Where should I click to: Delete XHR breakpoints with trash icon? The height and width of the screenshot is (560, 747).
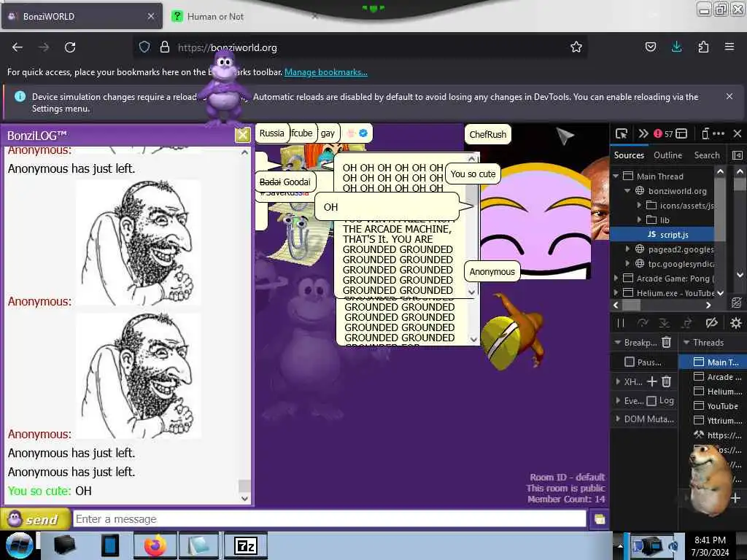coord(667,381)
